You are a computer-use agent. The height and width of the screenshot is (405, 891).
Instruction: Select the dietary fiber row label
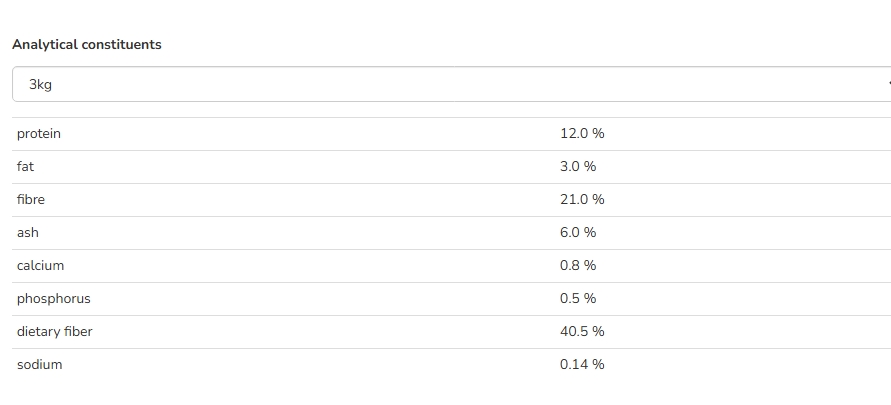pyautogui.click(x=55, y=332)
